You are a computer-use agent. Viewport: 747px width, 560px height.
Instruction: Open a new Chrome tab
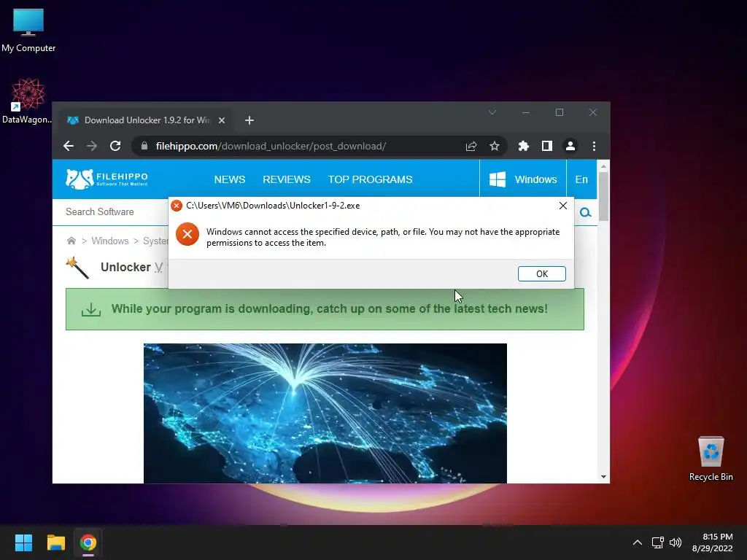point(249,120)
